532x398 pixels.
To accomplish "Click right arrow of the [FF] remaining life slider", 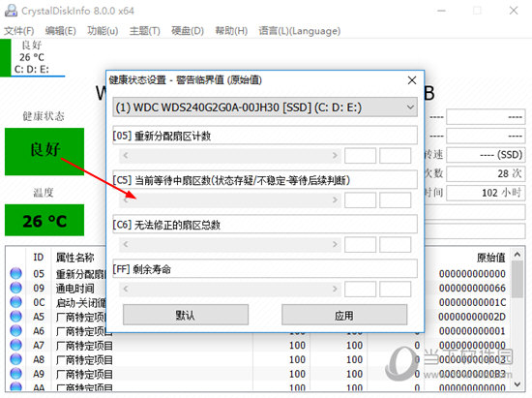I will point(335,289).
